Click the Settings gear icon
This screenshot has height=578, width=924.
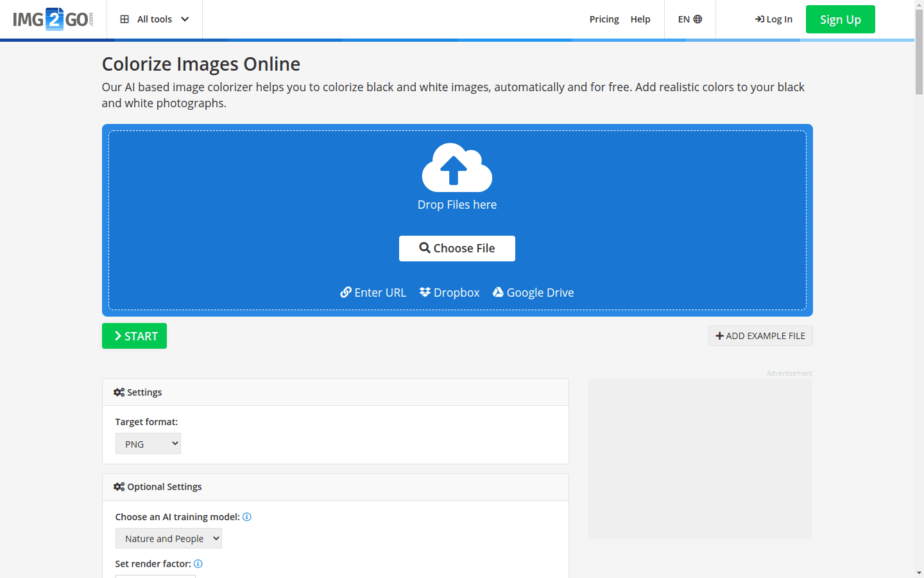point(119,392)
